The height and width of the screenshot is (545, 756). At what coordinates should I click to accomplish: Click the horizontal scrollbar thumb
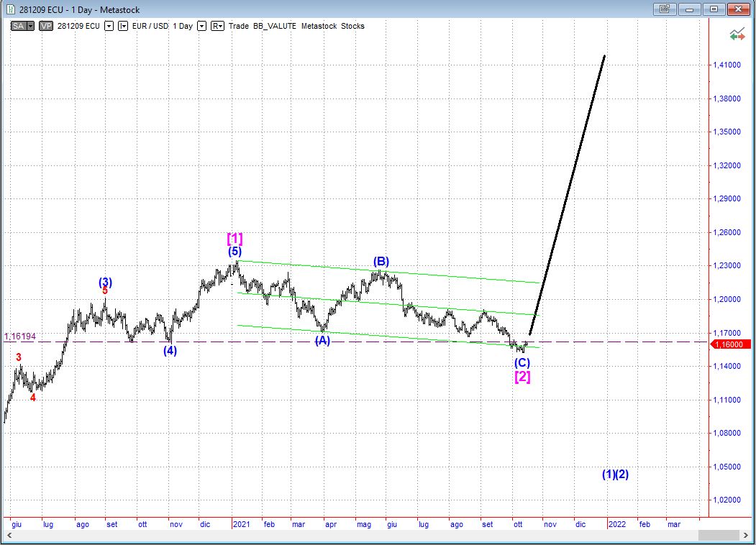click(719, 536)
